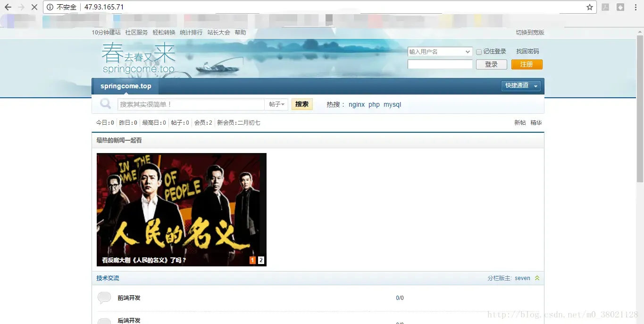Open moderator seven's profile link

coord(522,278)
